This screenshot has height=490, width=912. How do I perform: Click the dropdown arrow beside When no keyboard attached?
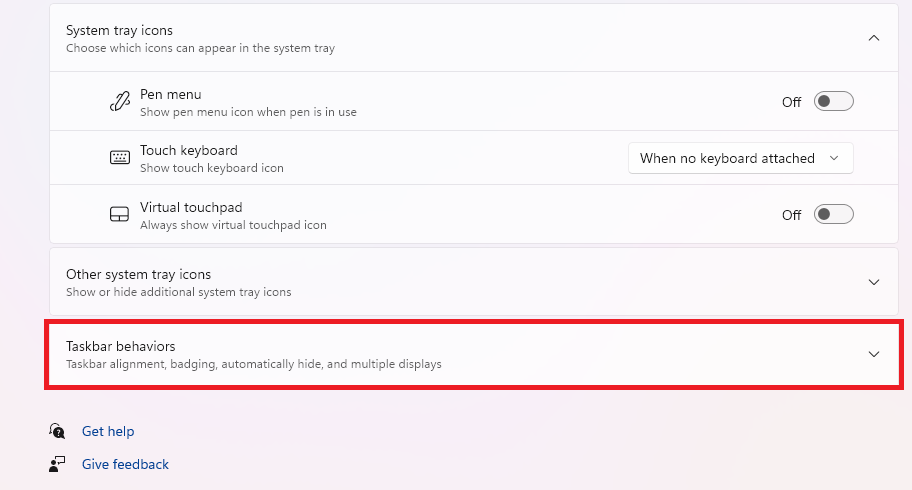click(834, 158)
